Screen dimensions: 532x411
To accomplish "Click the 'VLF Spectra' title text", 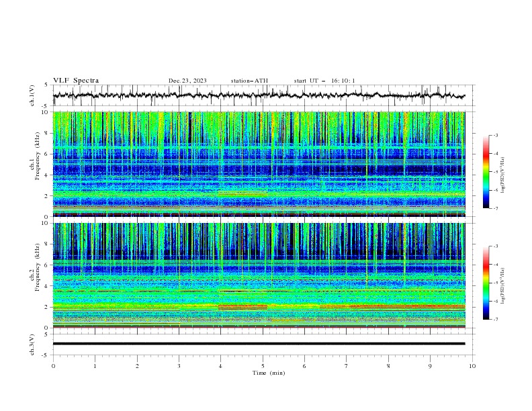I will (76, 81).
